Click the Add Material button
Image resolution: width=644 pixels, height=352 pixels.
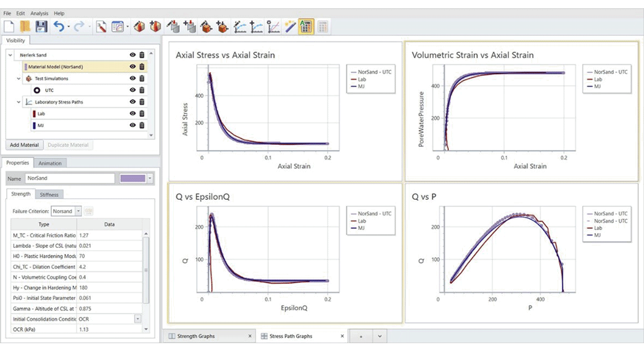24,145
